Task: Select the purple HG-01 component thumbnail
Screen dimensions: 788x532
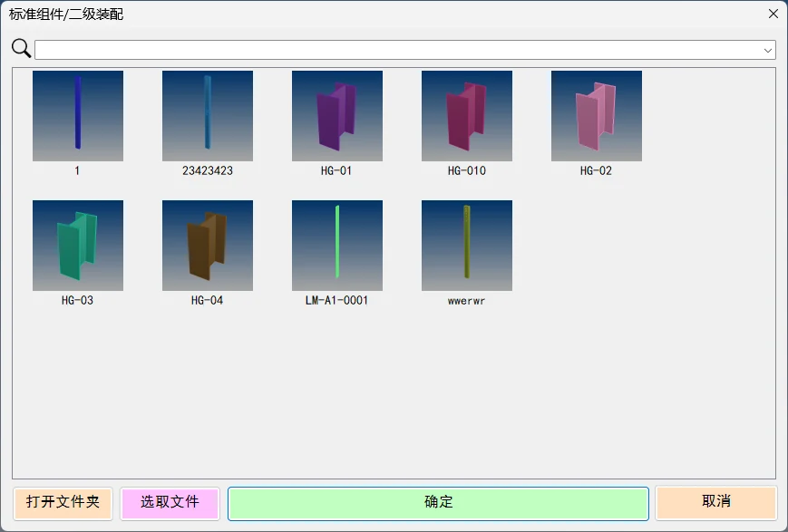Action: click(x=337, y=115)
